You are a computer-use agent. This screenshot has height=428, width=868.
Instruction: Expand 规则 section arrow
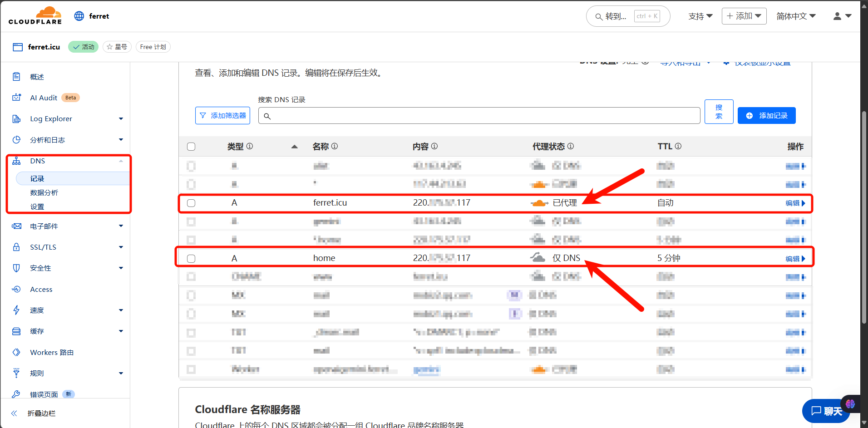pos(121,373)
